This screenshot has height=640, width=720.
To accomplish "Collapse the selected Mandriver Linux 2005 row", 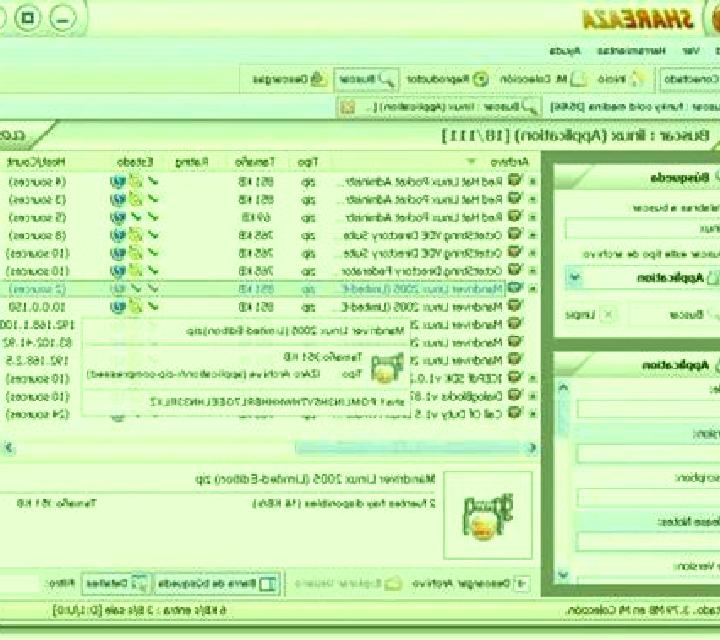I will (x=533, y=289).
